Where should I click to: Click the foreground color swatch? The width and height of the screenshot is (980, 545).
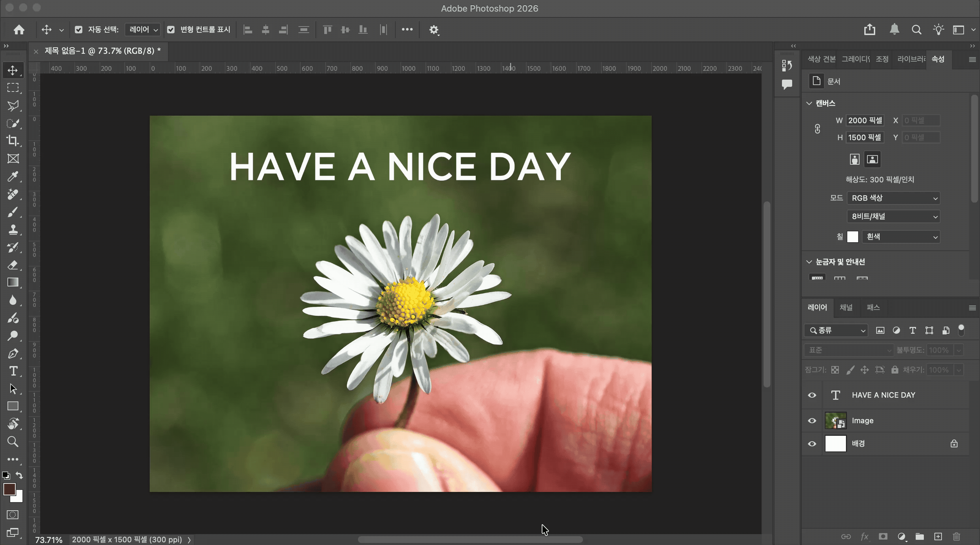pos(9,489)
